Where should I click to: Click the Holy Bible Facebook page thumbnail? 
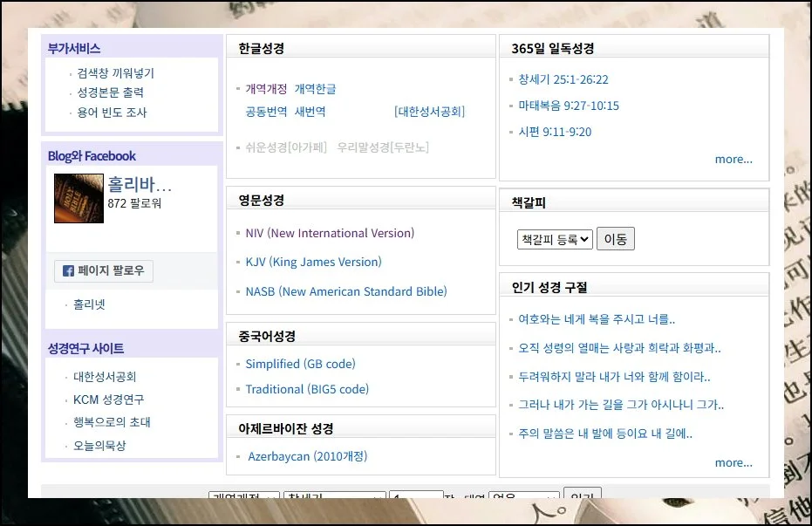[x=78, y=198]
